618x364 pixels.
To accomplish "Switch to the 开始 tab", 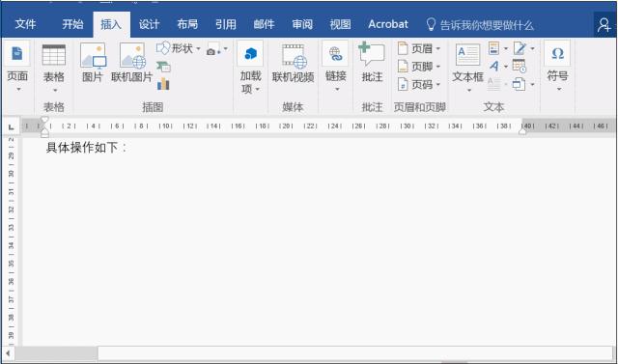I will (x=72, y=24).
